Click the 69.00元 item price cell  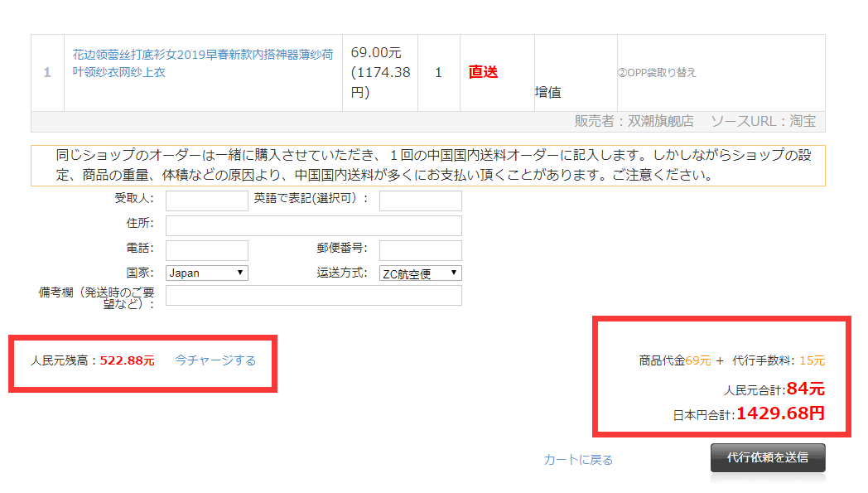click(379, 72)
